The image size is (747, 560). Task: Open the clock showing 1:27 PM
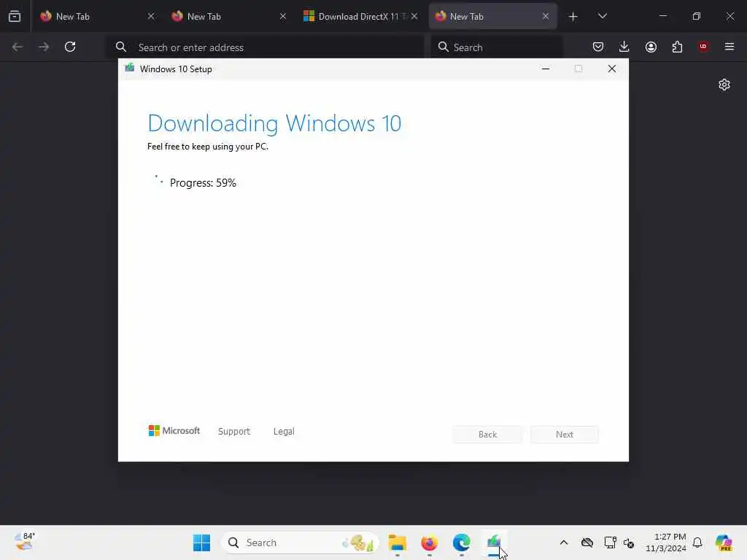pyautogui.click(x=665, y=542)
